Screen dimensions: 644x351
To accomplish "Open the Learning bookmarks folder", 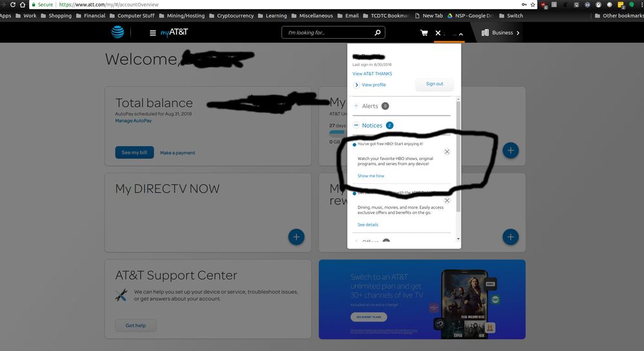I will (x=272, y=15).
